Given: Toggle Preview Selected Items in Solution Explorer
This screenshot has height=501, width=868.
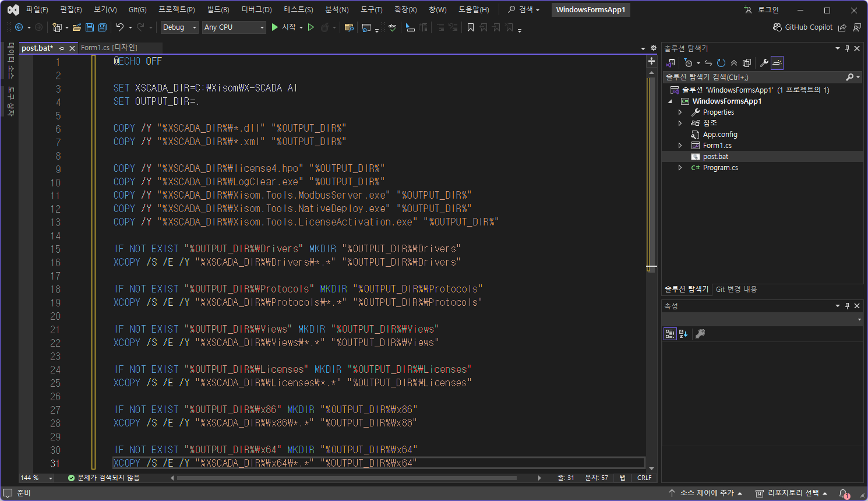Looking at the screenshot, I should click(x=777, y=63).
